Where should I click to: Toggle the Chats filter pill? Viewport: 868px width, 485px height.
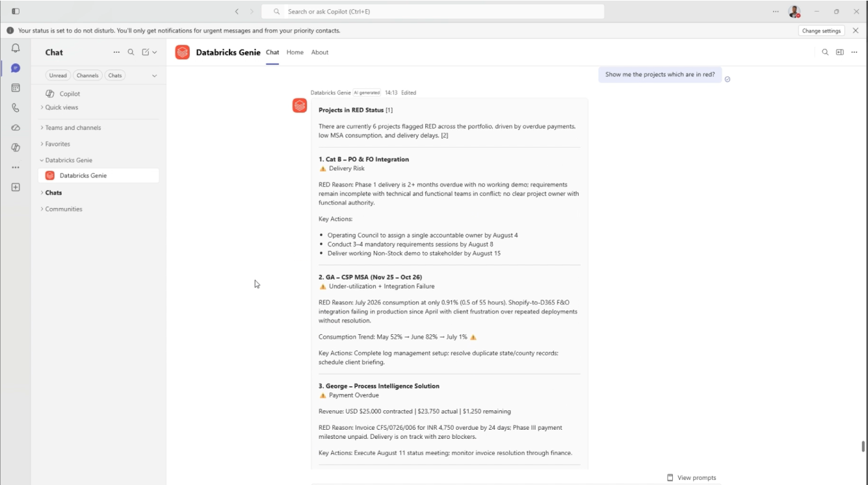(115, 75)
